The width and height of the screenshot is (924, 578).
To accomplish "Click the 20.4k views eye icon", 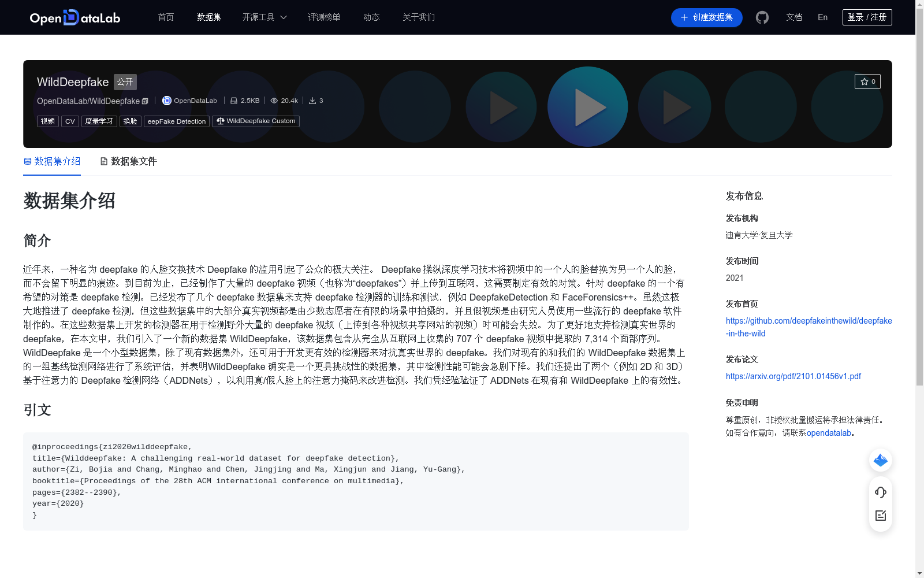I will coord(274,101).
